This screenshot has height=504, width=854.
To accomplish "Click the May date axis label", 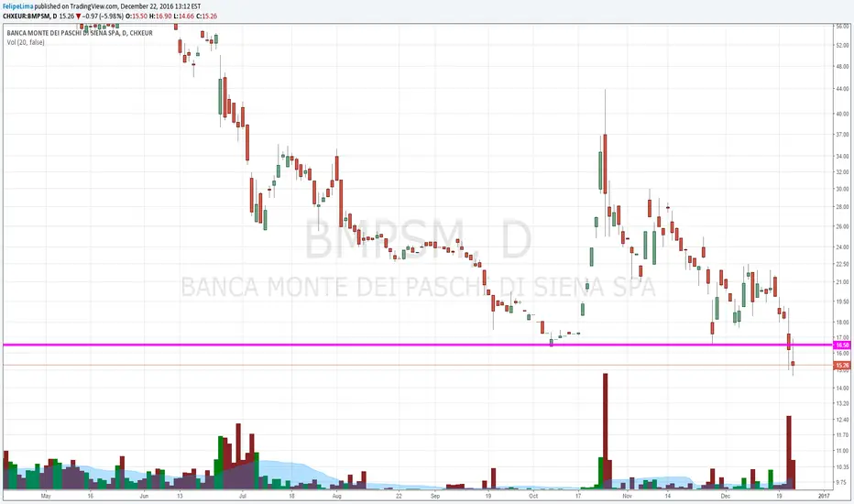I will pyautogui.click(x=46, y=497).
